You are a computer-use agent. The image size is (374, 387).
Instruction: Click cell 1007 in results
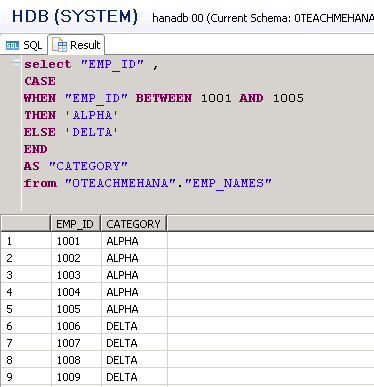(76, 343)
